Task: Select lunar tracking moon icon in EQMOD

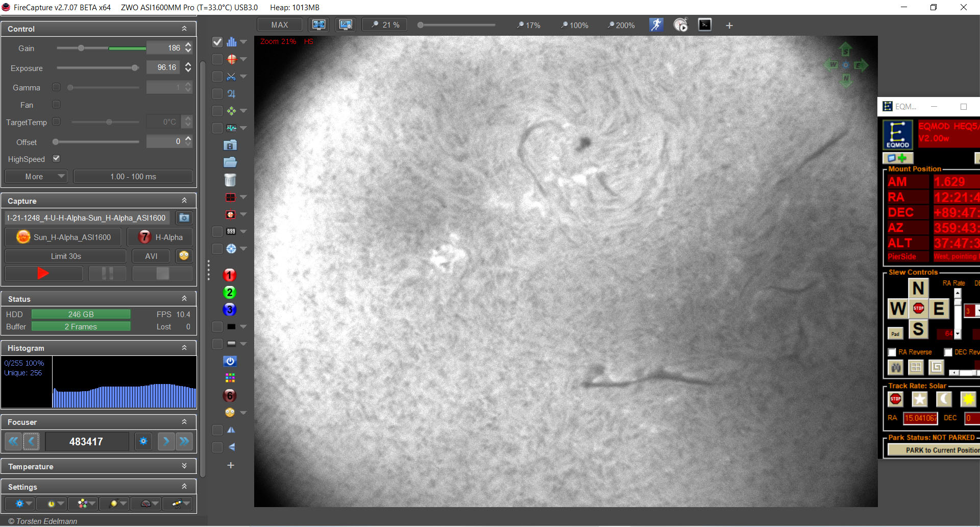Action: click(x=944, y=399)
